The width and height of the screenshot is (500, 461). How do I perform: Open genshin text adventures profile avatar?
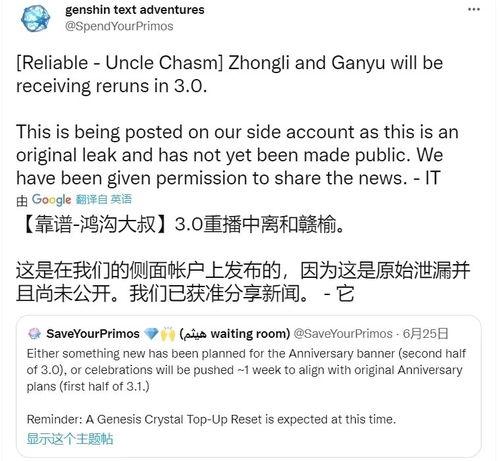coord(35,18)
